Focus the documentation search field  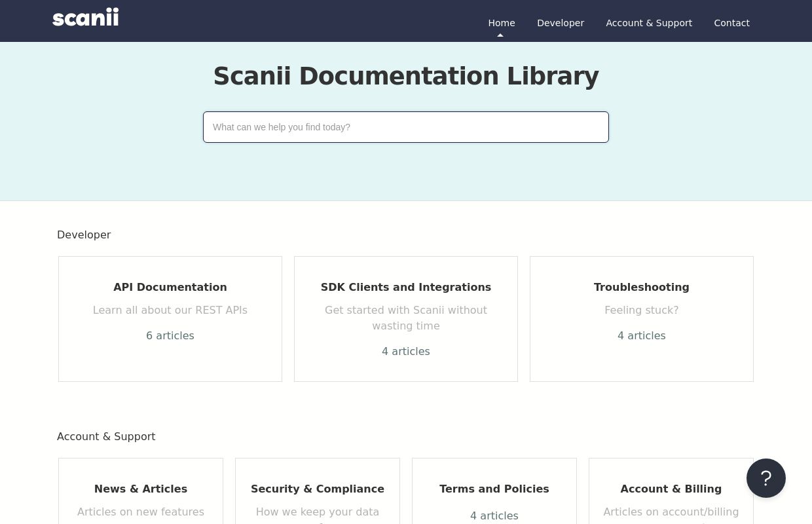pos(406,127)
